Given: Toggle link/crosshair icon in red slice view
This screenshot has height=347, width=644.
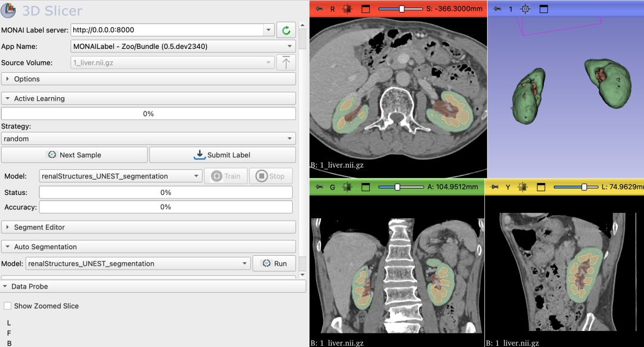Looking at the screenshot, I should (347, 8).
